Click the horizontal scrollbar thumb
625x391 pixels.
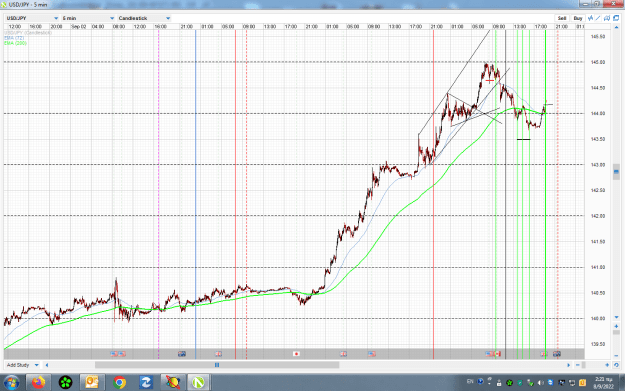(x=217, y=365)
